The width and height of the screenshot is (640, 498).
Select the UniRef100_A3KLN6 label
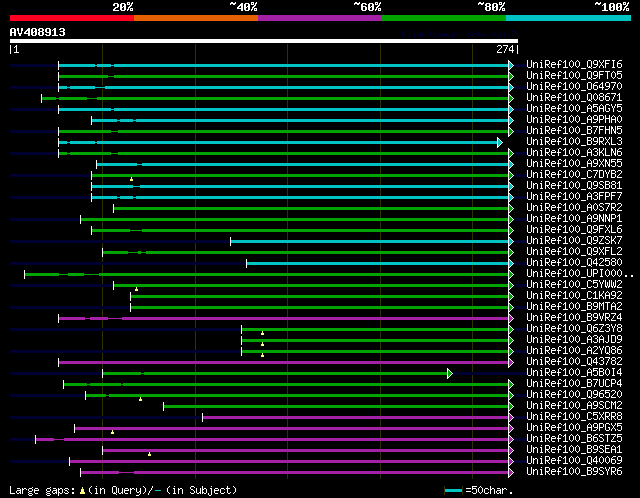click(574, 153)
